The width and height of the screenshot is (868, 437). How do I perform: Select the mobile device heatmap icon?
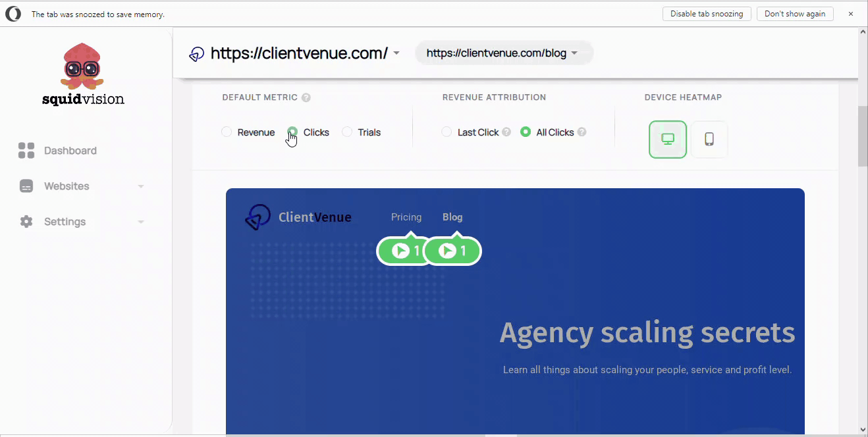(709, 140)
